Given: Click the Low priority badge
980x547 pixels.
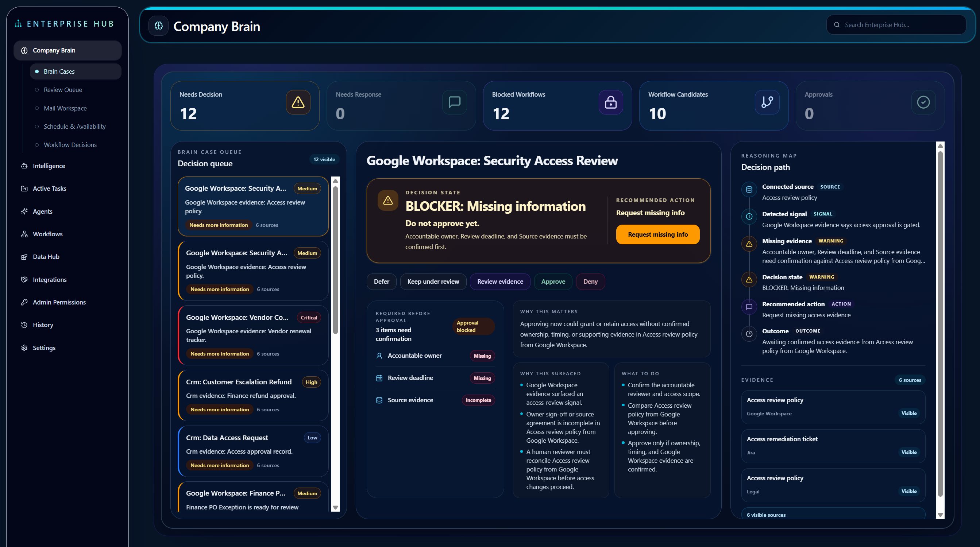Looking at the screenshot, I should (312, 438).
